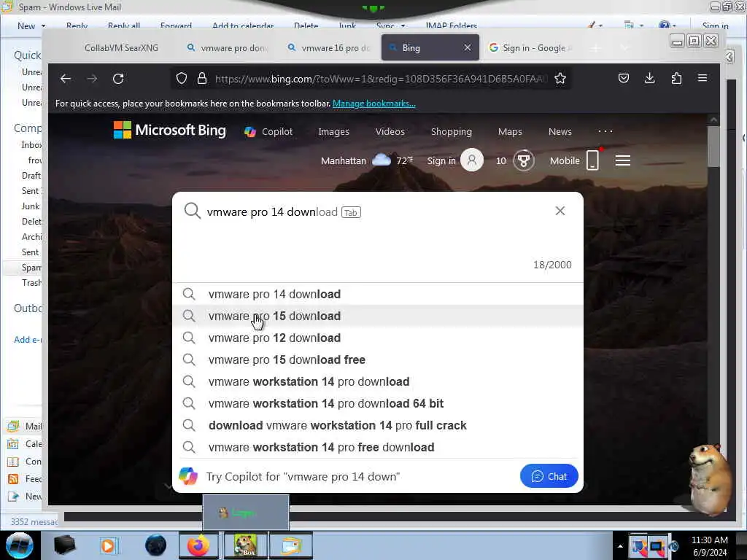
Task: Open the Firefox downloads icon
Action: pos(650,78)
